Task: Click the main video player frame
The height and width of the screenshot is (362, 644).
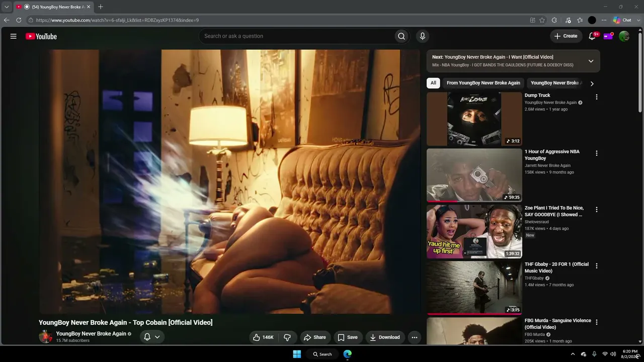Action: tap(229, 182)
